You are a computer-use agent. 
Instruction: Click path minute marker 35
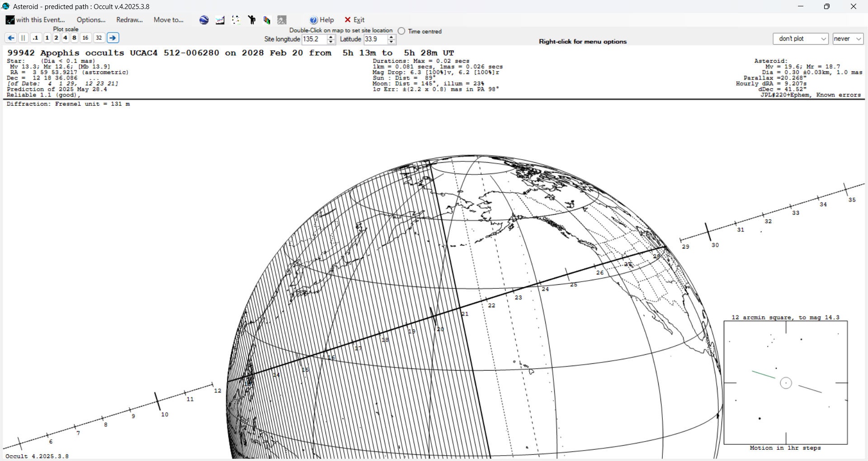[x=852, y=200]
